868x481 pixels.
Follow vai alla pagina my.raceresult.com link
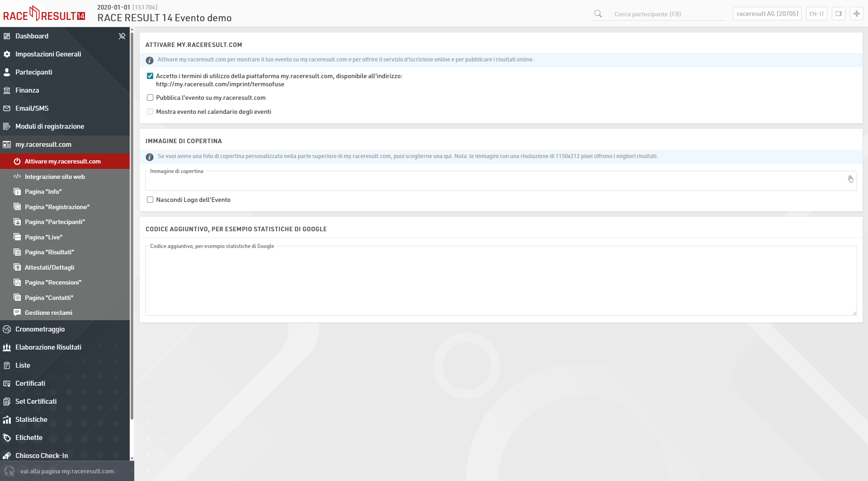[x=67, y=471]
